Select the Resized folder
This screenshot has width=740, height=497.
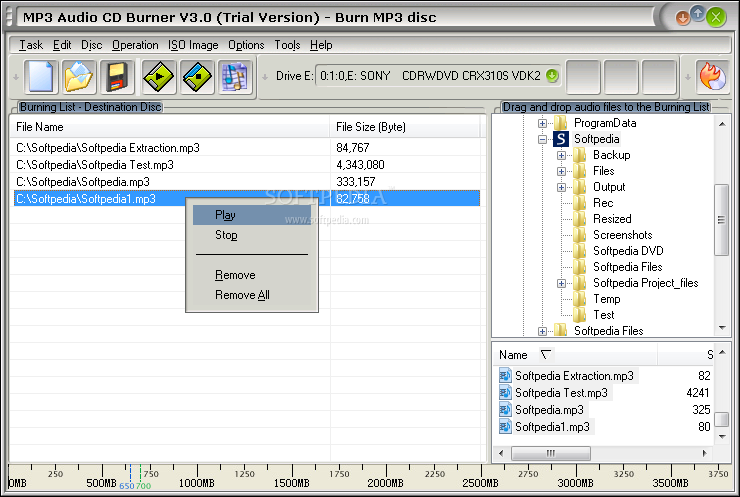pyautogui.click(x=612, y=219)
